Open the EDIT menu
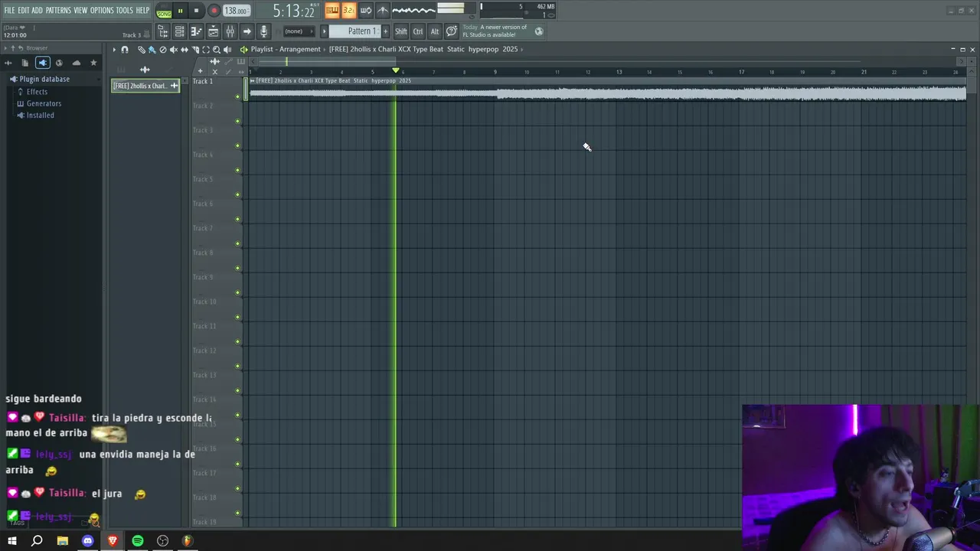This screenshot has width=980, height=551. 24,10
